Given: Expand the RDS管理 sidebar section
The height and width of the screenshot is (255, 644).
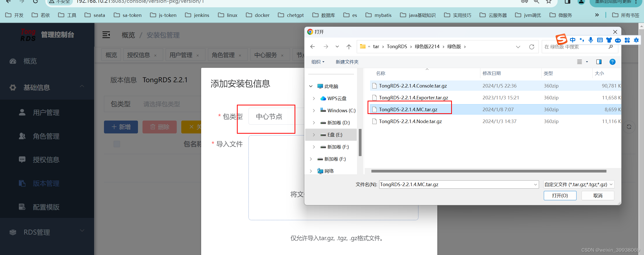Looking at the screenshot, I should pos(82,231).
